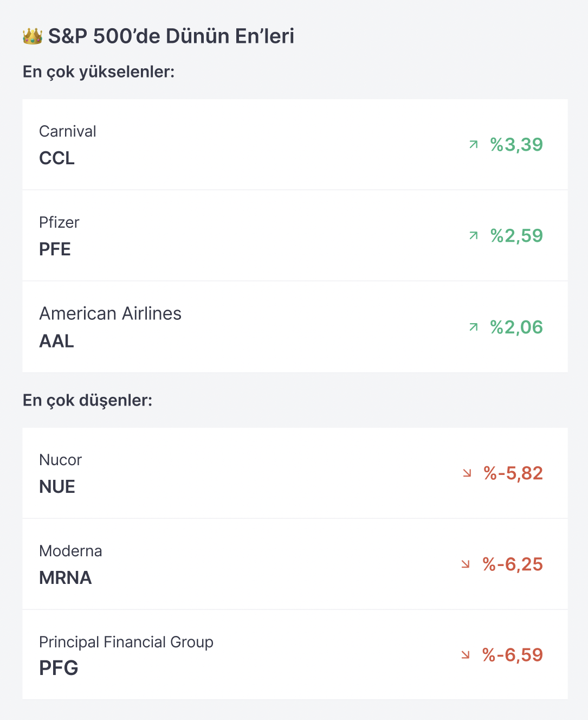Screen dimensions: 588x720
Task: Click the green up arrow beside Pfizer
Action: click(474, 235)
